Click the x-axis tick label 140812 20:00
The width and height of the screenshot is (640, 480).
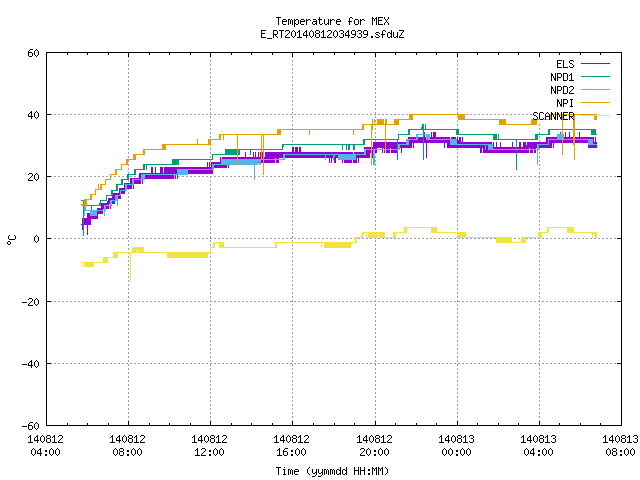pyautogui.click(x=374, y=446)
